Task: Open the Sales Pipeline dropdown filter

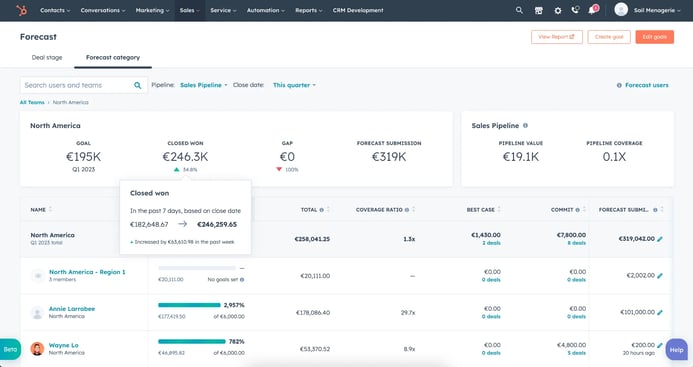Action: 203,85
